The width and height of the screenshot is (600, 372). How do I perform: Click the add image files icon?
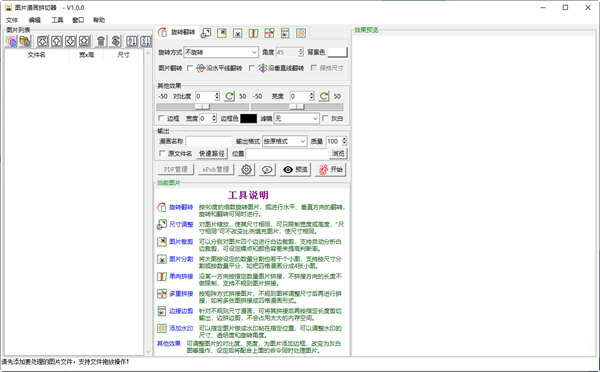11,41
